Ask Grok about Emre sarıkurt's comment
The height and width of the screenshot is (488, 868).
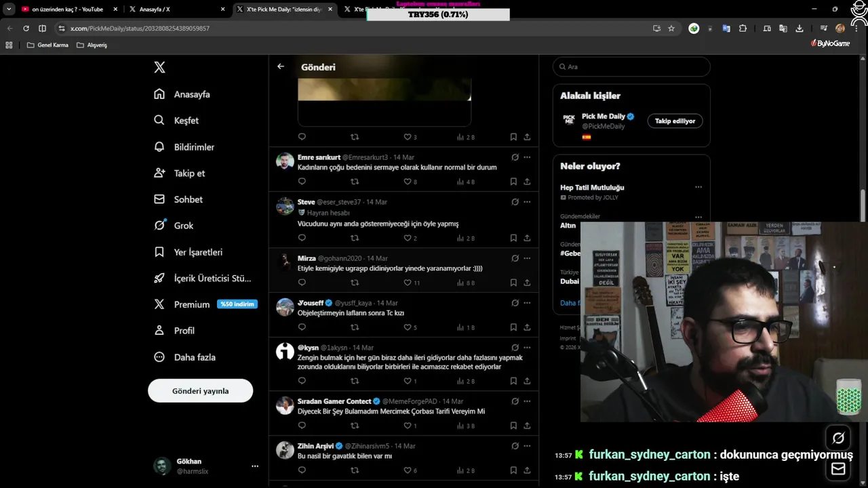tap(515, 157)
